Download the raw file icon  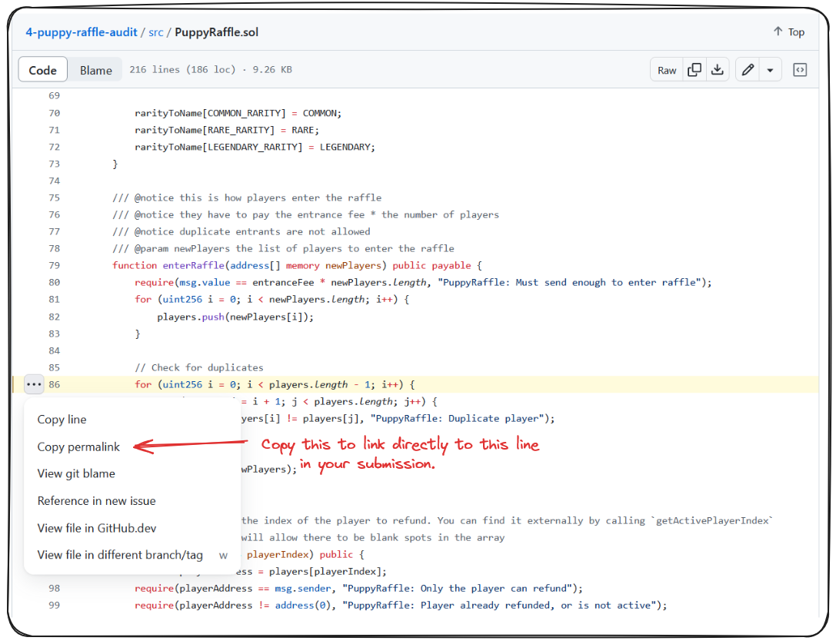coord(717,70)
